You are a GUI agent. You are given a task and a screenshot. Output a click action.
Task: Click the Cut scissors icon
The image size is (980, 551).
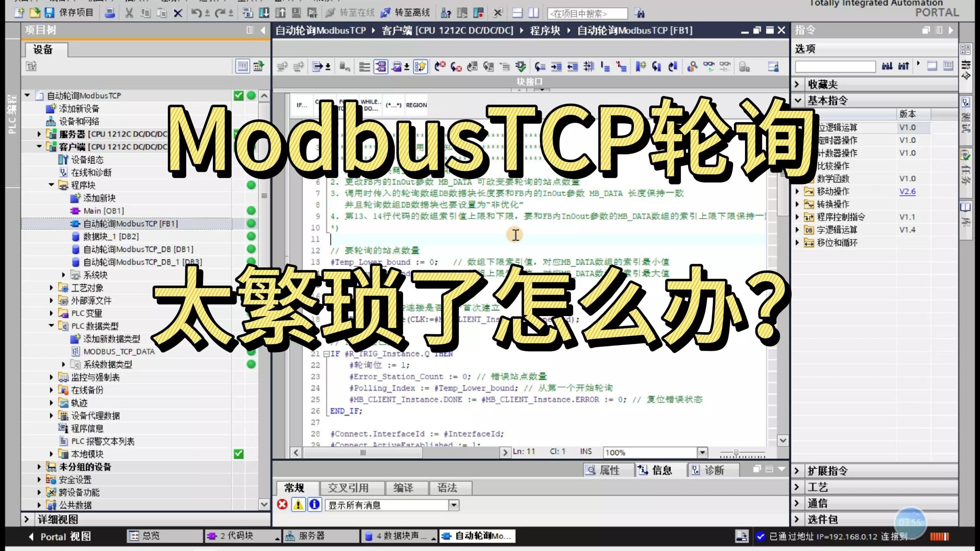[129, 13]
